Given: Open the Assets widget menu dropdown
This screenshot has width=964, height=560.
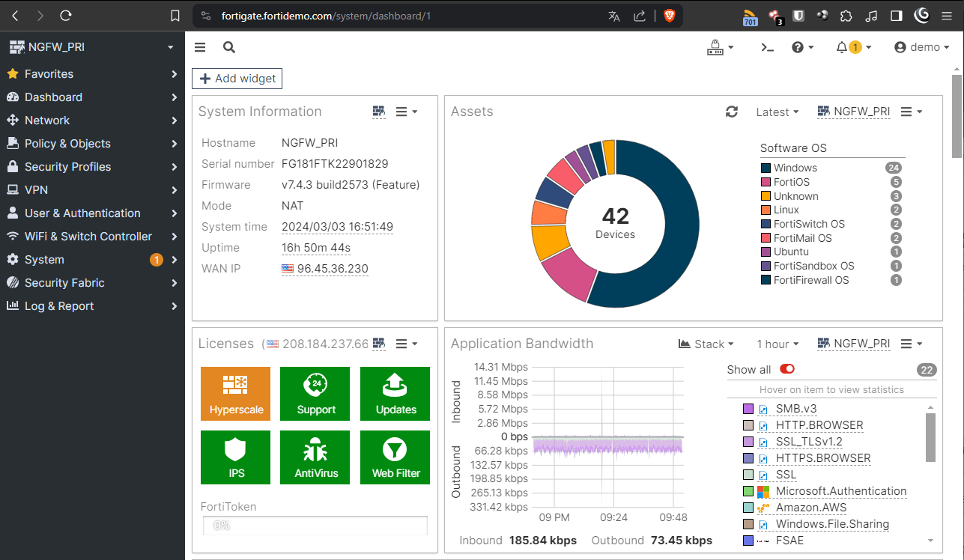Looking at the screenshot, I should point(912,112).
